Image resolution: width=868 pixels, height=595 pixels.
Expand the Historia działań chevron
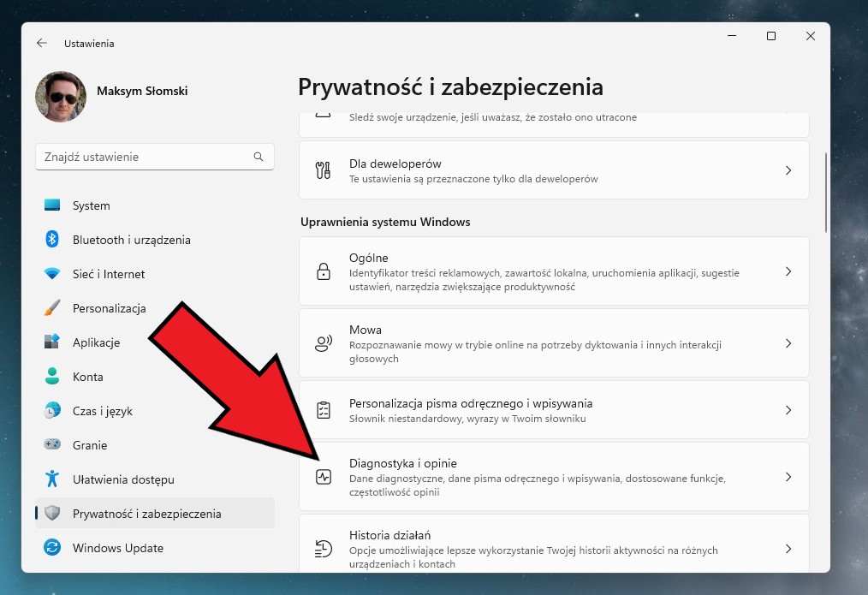tap(788, 550)
